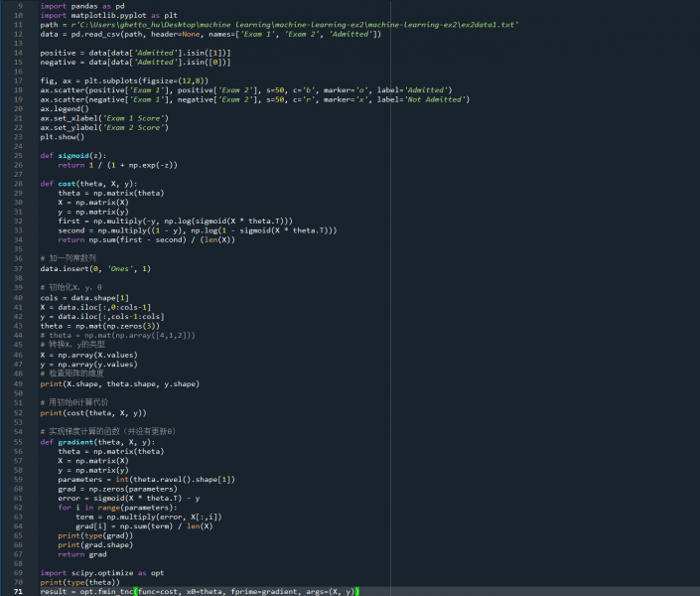The width and height of the screenshot is (700, 596).
Task: Click the commented-out theta np.array line
Action: tap(117, 335)
